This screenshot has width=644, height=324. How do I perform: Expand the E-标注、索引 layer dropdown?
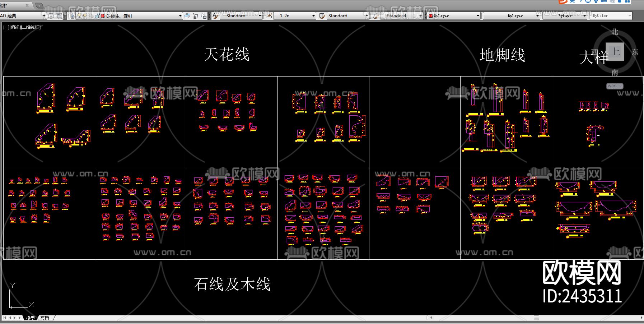[x=180, y=16]
